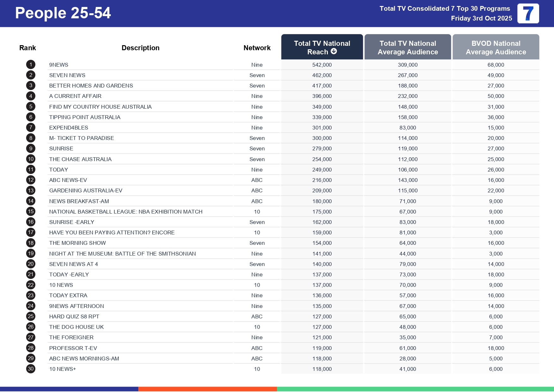
Task: Select the rank 25 badge beside HARD QUIZ S8 RPT
Action: tap(30, 316)
